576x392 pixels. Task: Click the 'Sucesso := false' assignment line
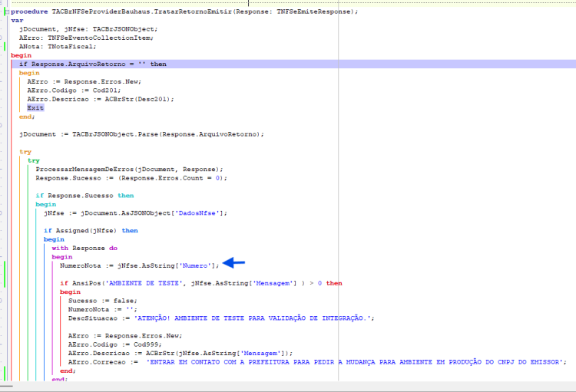[x=102, y=301]
